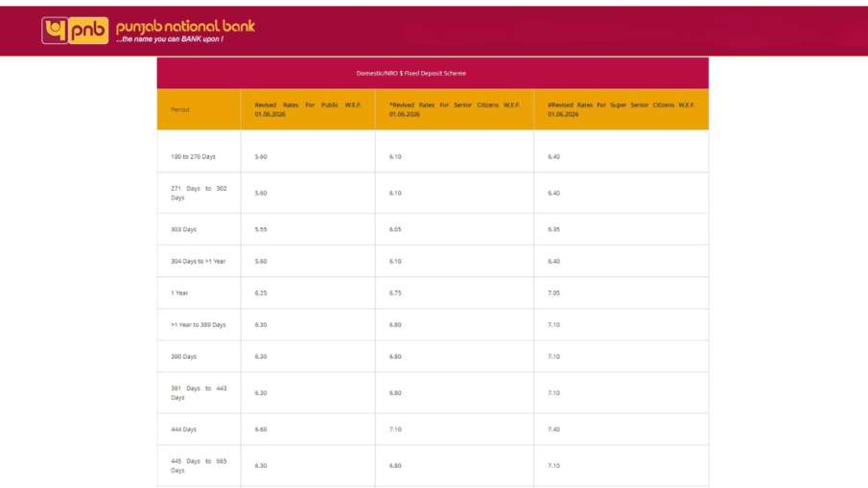Click senior rate 6.10 in 180 to 270 Days row
The image size is (868, 488).
point(395,156)
